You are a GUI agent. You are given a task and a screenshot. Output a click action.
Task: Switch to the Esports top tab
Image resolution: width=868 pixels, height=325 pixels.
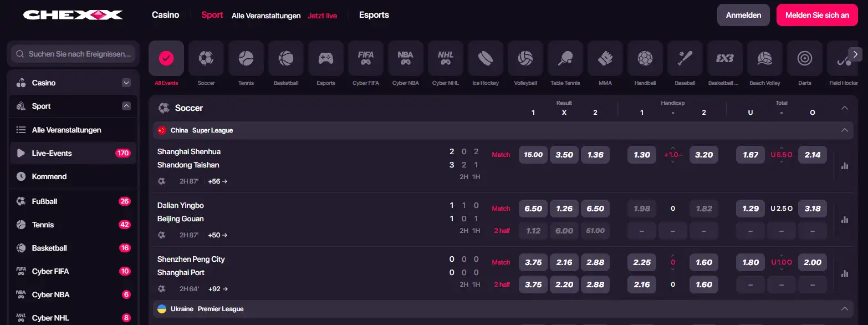(x=374, y=15)
